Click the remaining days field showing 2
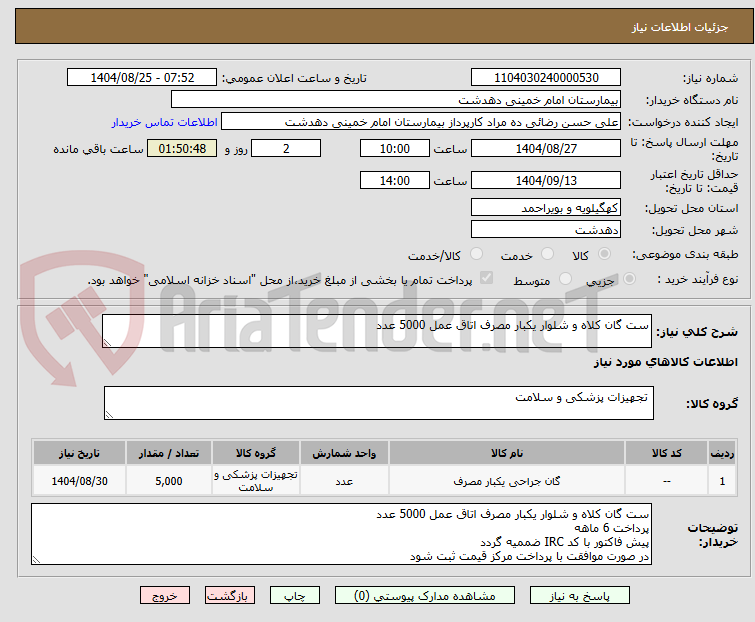The image size is (755, 622). [x=286, y=148]
